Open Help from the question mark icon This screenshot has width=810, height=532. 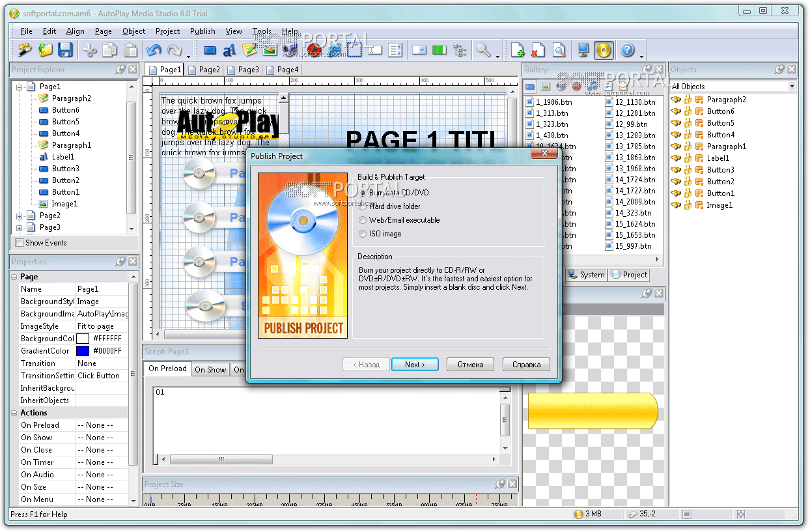(627, 49)
